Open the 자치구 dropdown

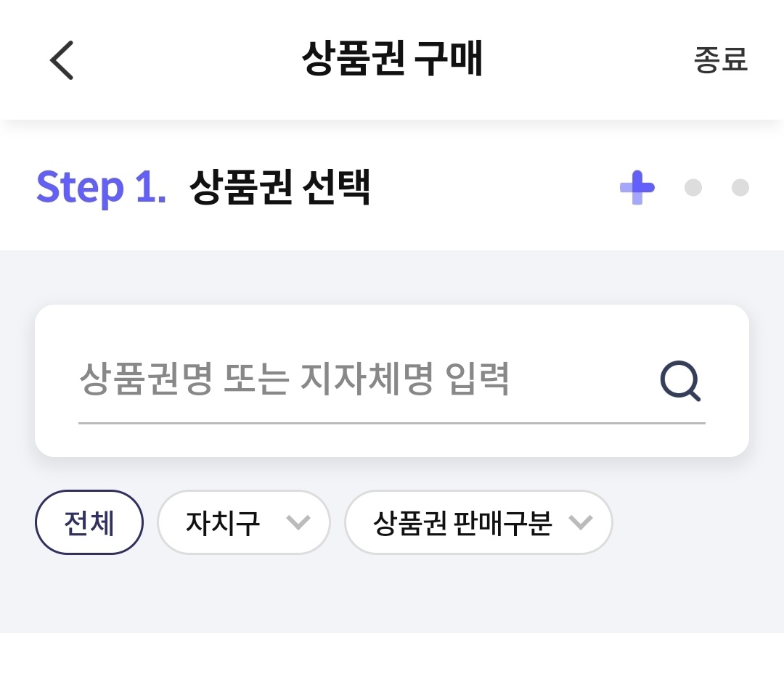click(244, 522)
